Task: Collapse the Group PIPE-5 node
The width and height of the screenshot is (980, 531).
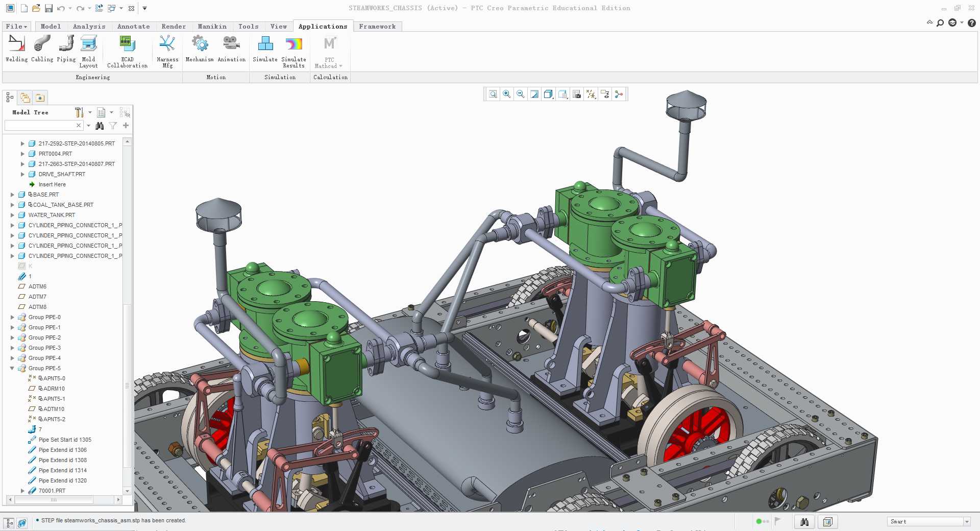Action: pyautogui.click(x=12, y=368)
